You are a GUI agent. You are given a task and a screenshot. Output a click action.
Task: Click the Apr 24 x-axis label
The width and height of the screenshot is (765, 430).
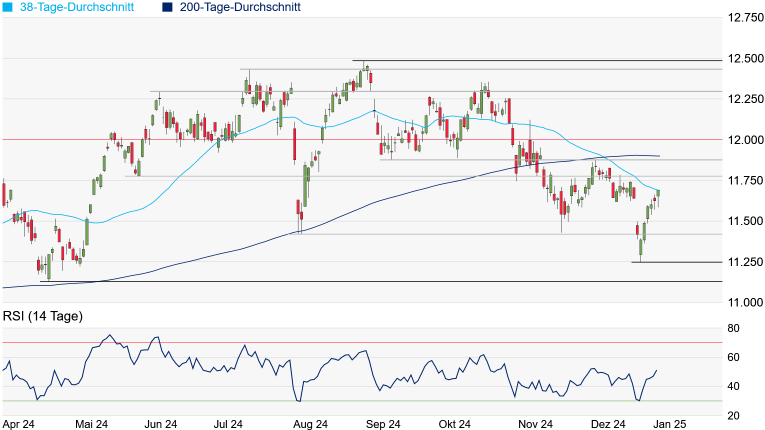[19, 423]
